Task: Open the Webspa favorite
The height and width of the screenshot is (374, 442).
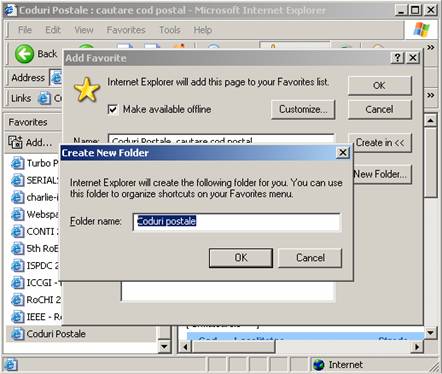Action: [x=34, y=214]
